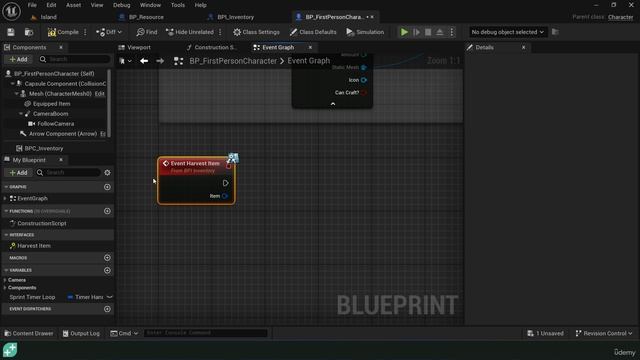Click the My Blueprint search field
Image resolution: width=640 pixels, height=360 pixels.
point(68,173)
